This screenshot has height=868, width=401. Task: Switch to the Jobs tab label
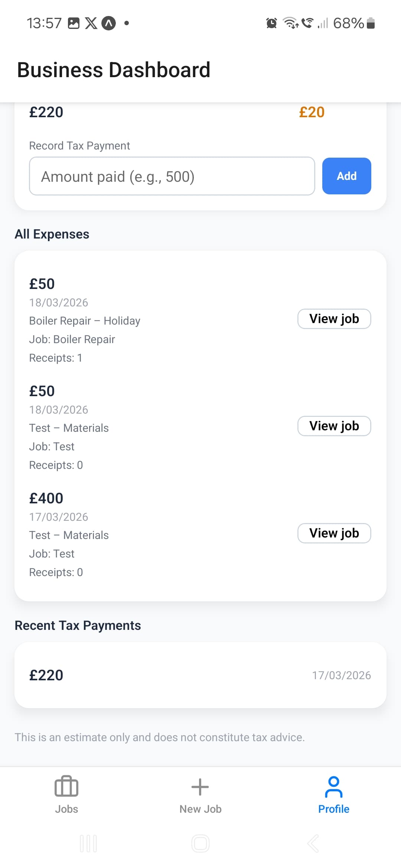(66, 809)
